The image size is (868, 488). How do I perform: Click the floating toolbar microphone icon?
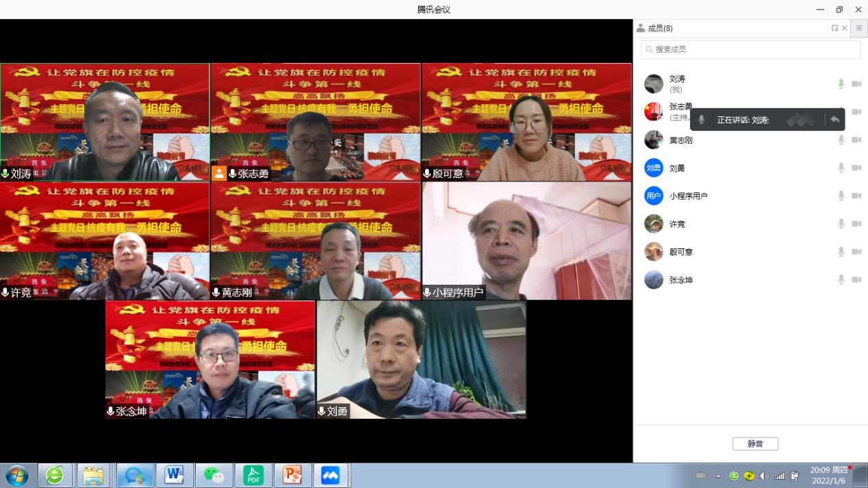[701, 120]
